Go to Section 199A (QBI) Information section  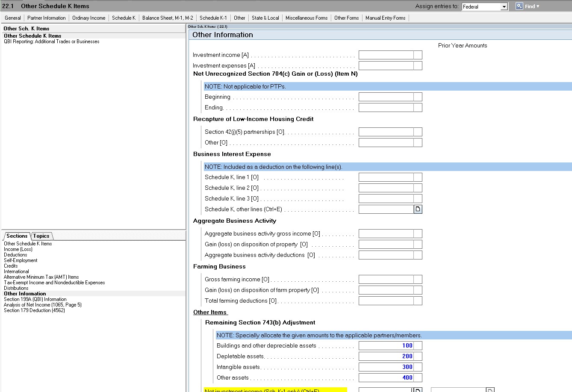pos(35,299)
